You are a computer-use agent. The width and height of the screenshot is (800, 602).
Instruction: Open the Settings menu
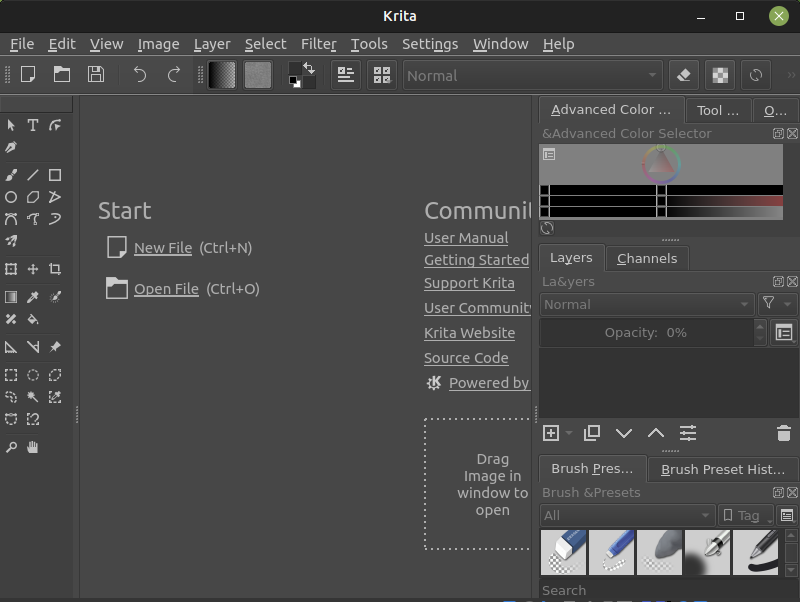(430, 44)
